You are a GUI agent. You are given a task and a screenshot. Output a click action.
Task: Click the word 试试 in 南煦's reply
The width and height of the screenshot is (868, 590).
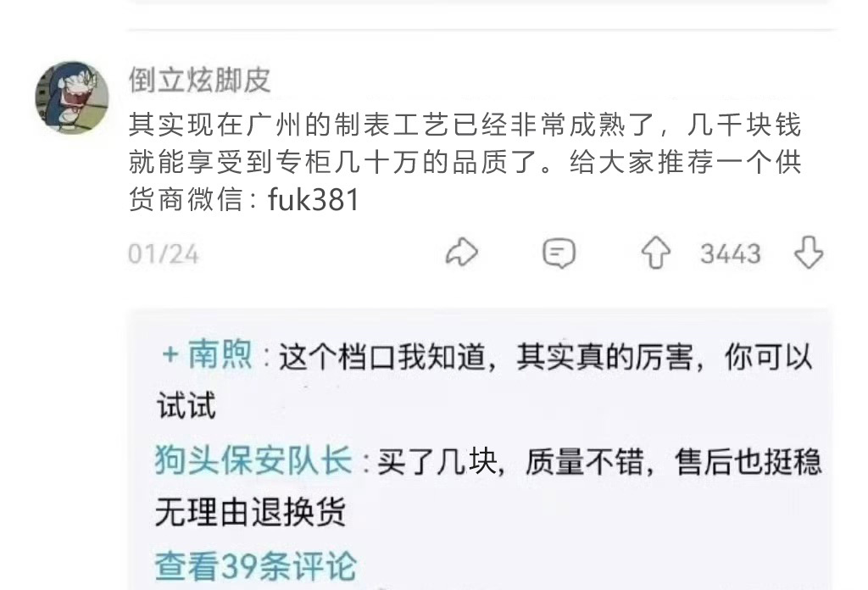click(186, 406)
